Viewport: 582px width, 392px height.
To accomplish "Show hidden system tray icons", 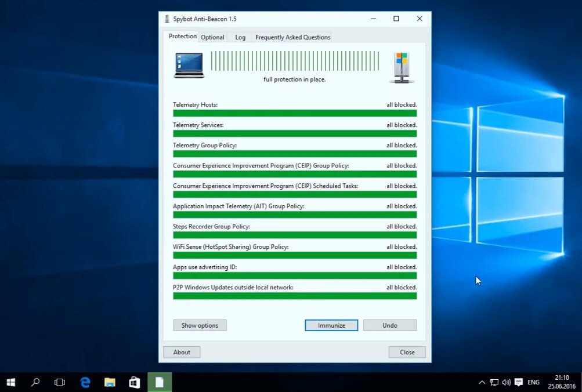I will point(482,382).
